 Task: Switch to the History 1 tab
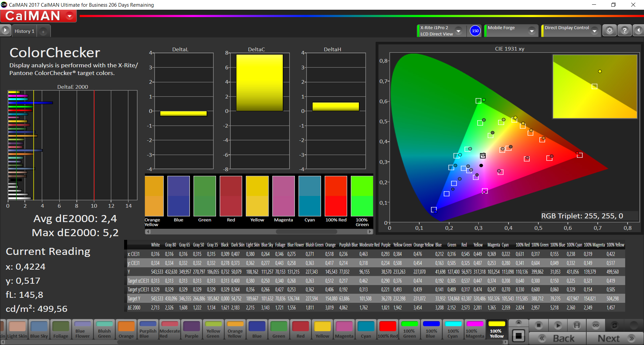[x=24, y=31]
